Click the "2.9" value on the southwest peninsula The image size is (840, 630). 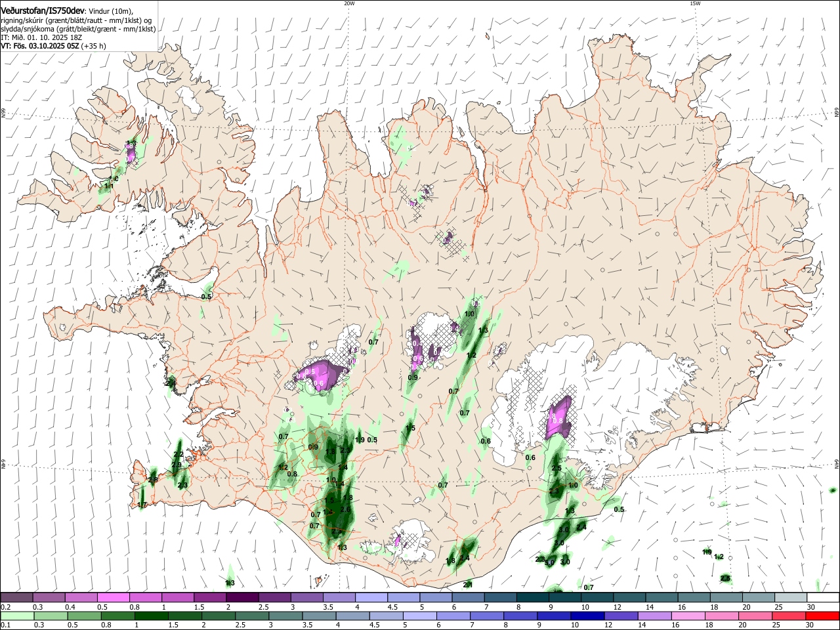tap(177, 465)
